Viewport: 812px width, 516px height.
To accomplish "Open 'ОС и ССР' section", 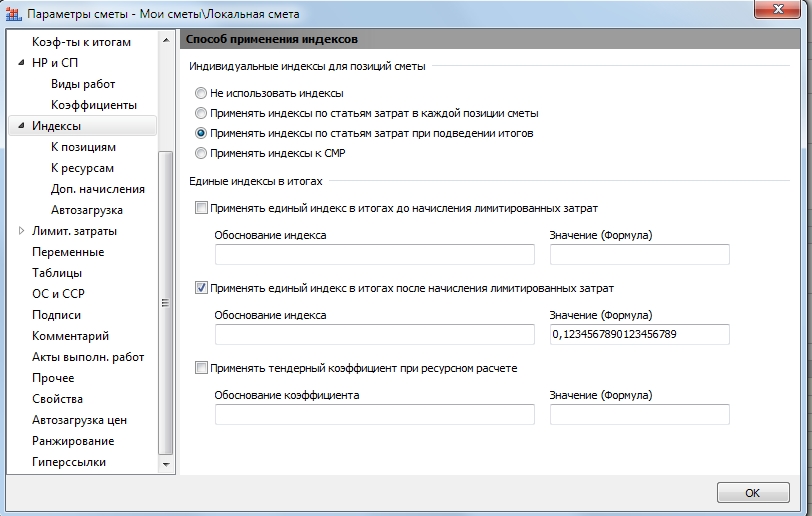I will [x=58, y=294].
